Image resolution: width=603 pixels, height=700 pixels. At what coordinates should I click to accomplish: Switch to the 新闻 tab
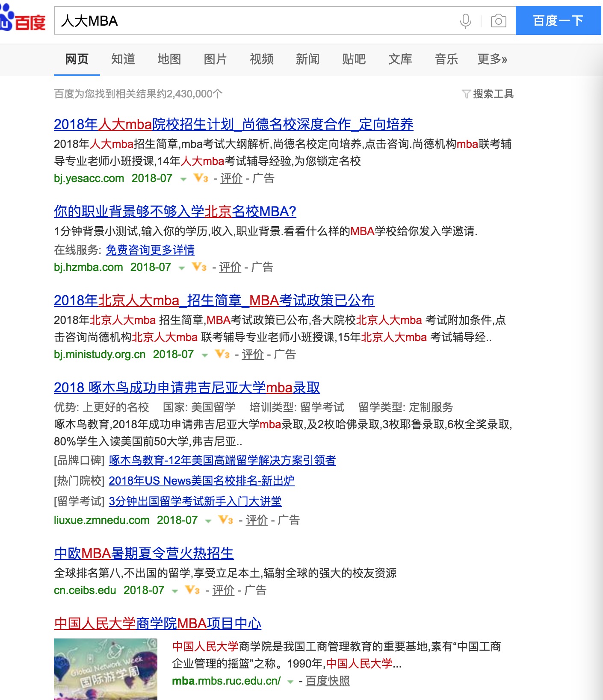coord(307,59)
